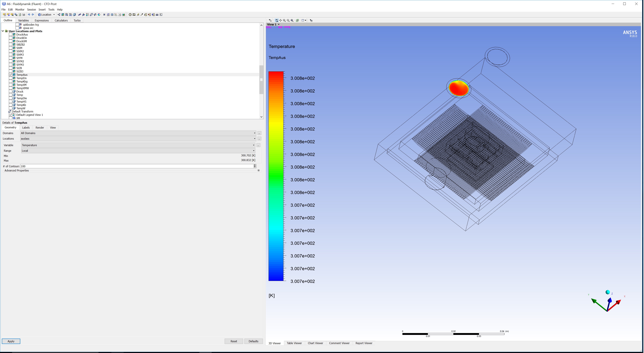
Task: Uncheck the TempAus visibility checkbox
Action: tap(11, 75)
